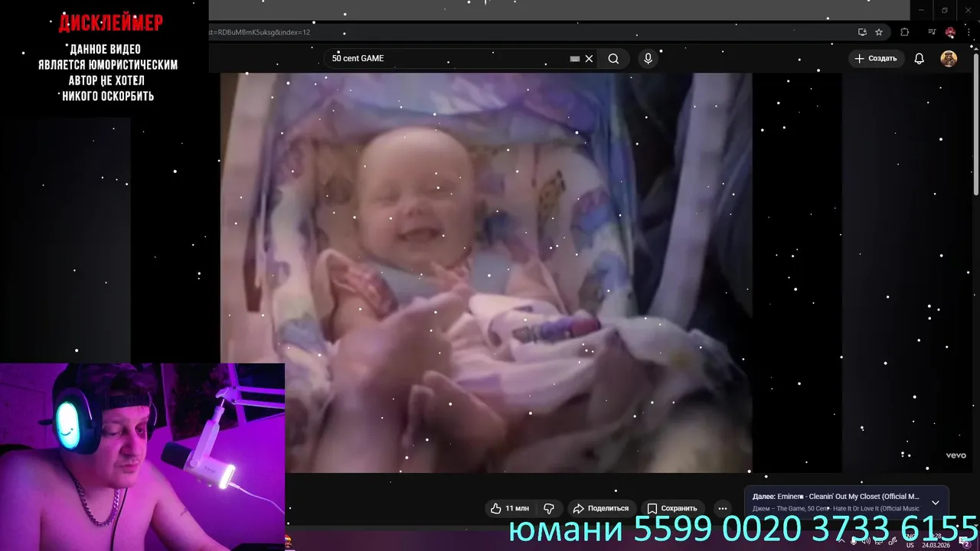Open the taskbar network icon
980x551 pixels.
879,541
